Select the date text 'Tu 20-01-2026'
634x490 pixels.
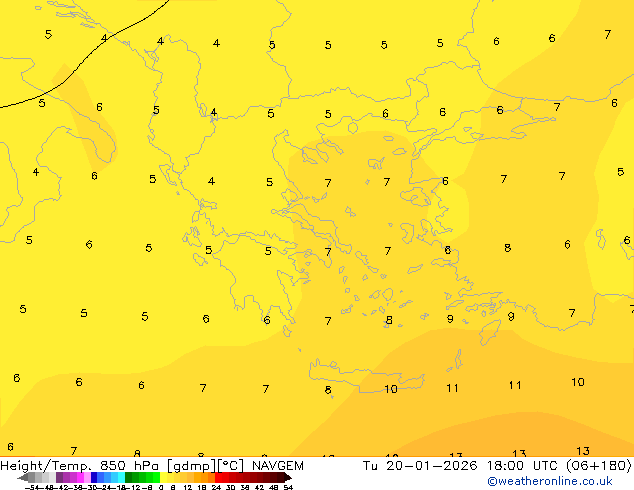click(420, 465)
